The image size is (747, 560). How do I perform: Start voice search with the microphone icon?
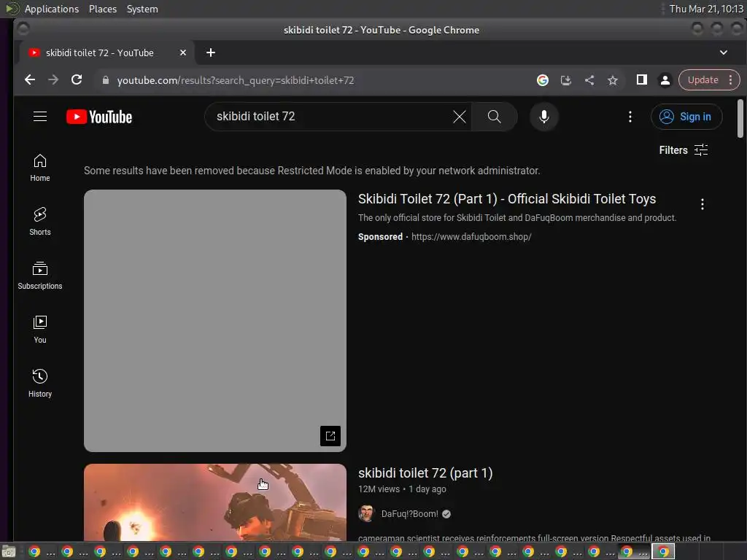(543, 117)
